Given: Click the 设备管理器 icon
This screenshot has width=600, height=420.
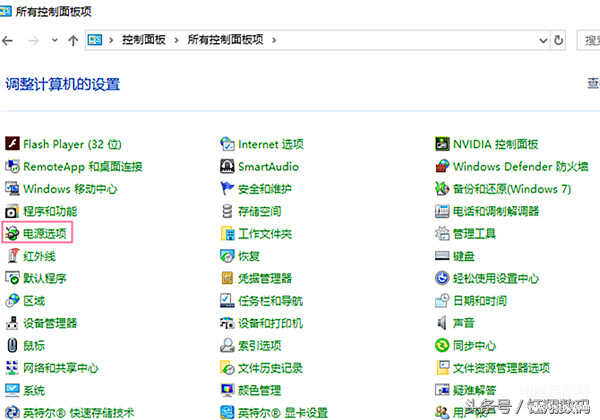Looking at the screenshot, I should click(12, 323).
